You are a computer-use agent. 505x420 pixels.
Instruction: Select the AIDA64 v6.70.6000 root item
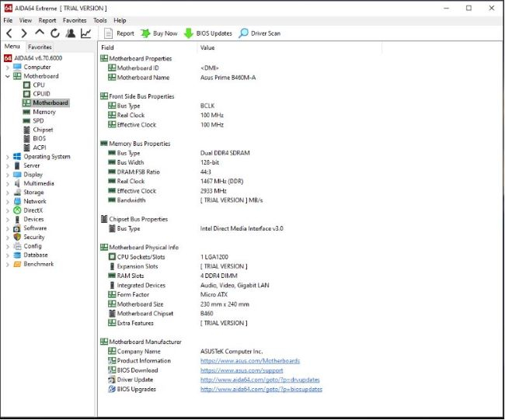tap(33, 58)
